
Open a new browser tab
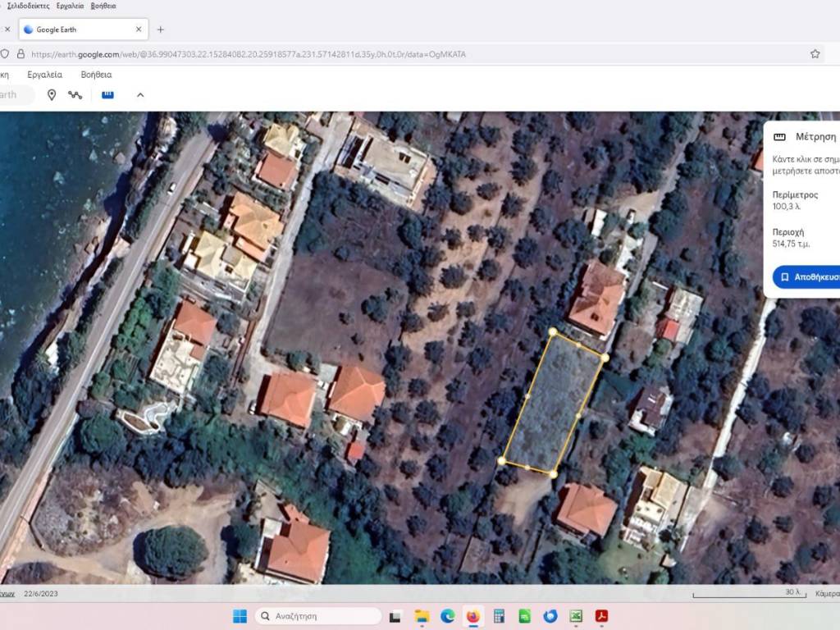point(160,30)
